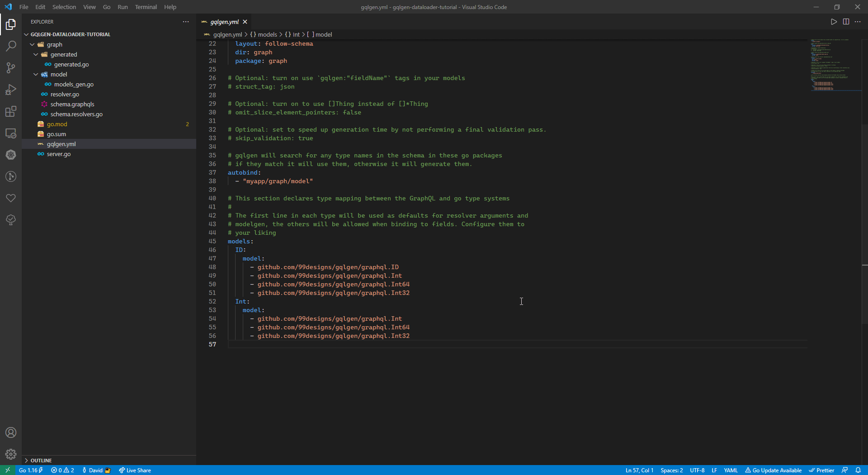Open the Extensions view icon
The image size is (868, 475).
11,111
